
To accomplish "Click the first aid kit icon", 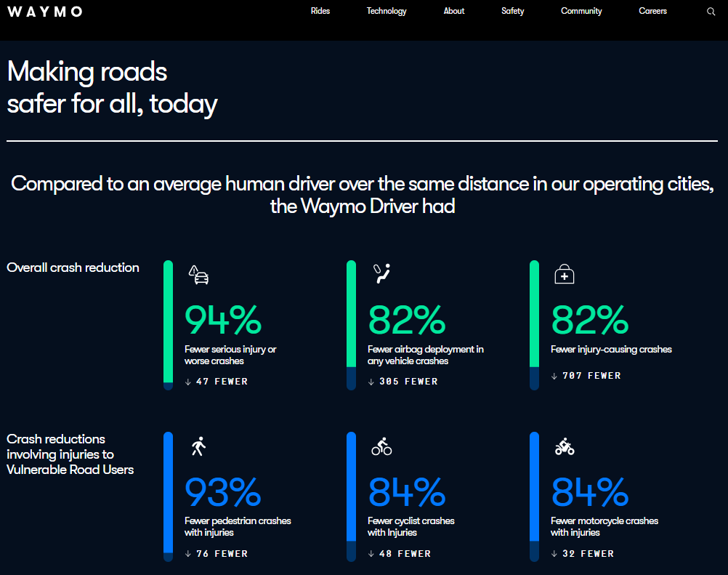I will tap(564, 274).
